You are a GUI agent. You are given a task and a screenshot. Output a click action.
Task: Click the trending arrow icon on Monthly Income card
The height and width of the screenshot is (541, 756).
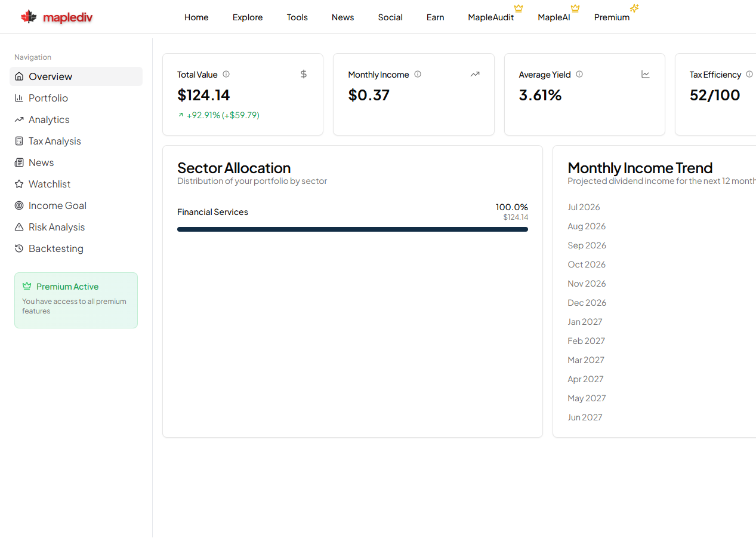(475, 74)
